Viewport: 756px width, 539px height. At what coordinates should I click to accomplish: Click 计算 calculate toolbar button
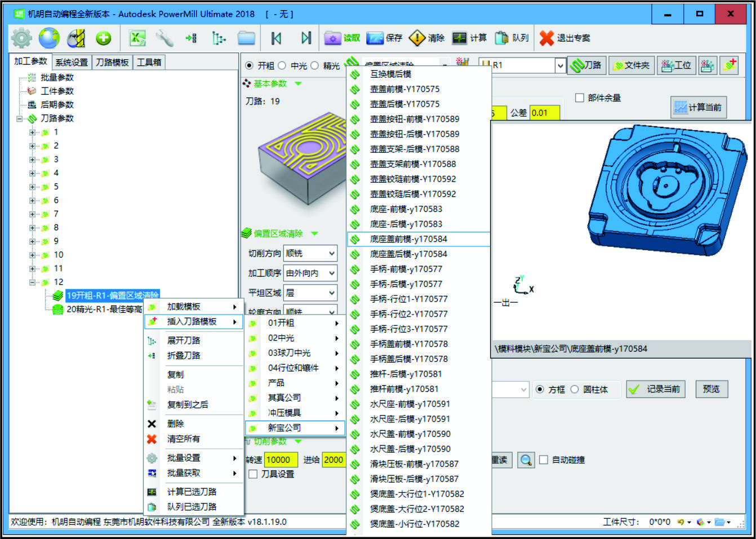(469, 38)
